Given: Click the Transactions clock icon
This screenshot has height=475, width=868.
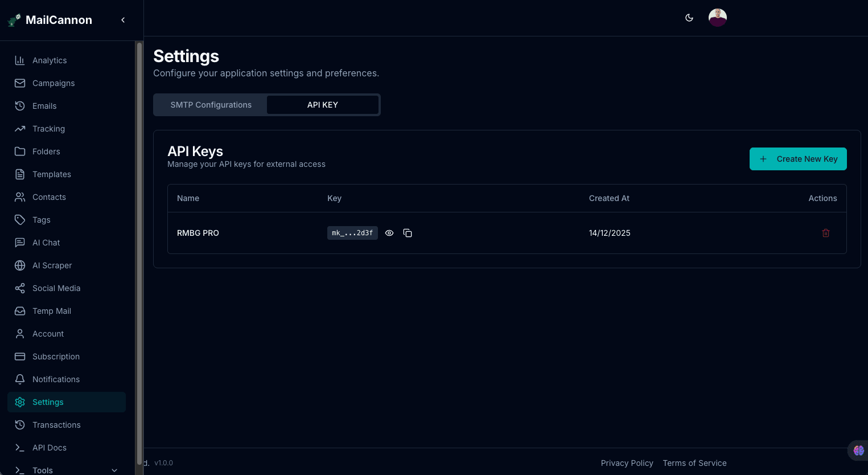Looking at the screenshot, I should 20,425.
